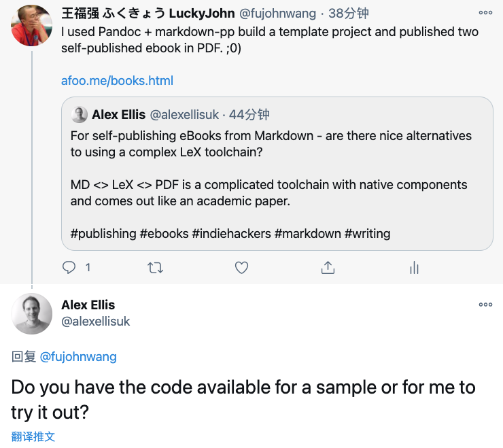
Task: Open LuckyJohn's profile picture
Action: pyautogui.click(x=31, y=25)
